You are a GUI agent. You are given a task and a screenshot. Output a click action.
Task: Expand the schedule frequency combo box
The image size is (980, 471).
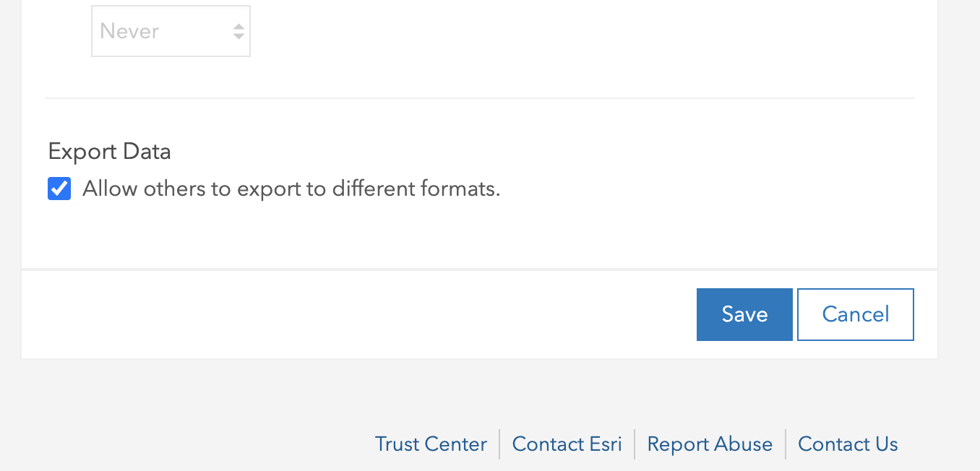[x=171, y=30]
